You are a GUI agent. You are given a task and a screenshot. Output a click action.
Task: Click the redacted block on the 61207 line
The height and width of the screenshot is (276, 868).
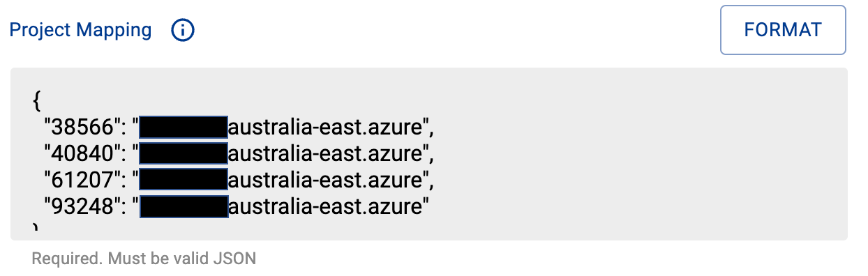[184, 181]
